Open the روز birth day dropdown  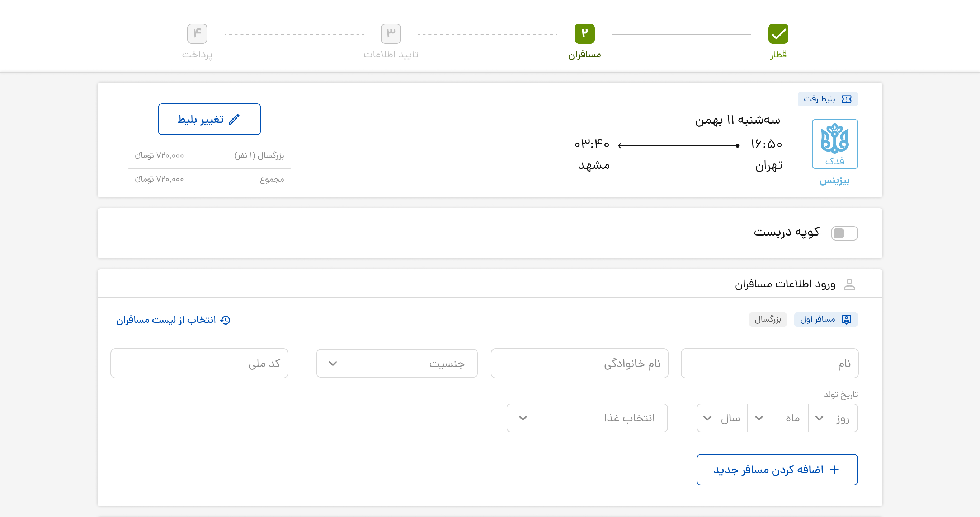tap(833, 418)
